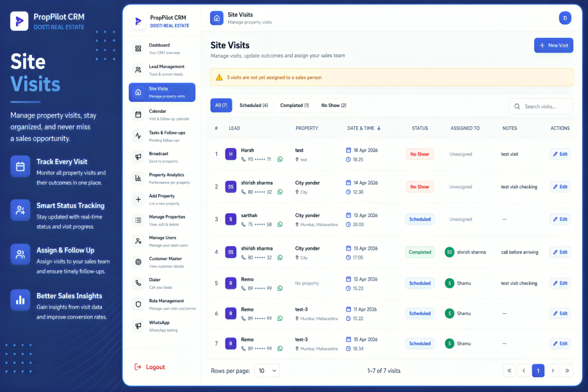Click phone icon beside 75 ••••• 58
The height and width of the screenshot is (392, 588).
(244, 224)
